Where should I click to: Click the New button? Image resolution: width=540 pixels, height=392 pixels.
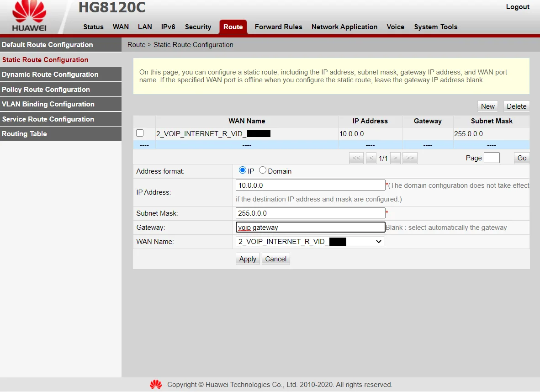[487, 106]
